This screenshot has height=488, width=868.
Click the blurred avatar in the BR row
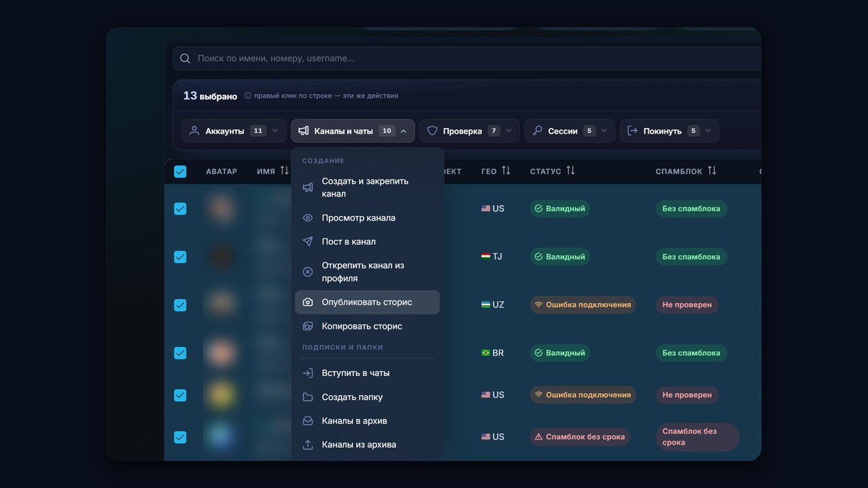click(x=221, y=353)
